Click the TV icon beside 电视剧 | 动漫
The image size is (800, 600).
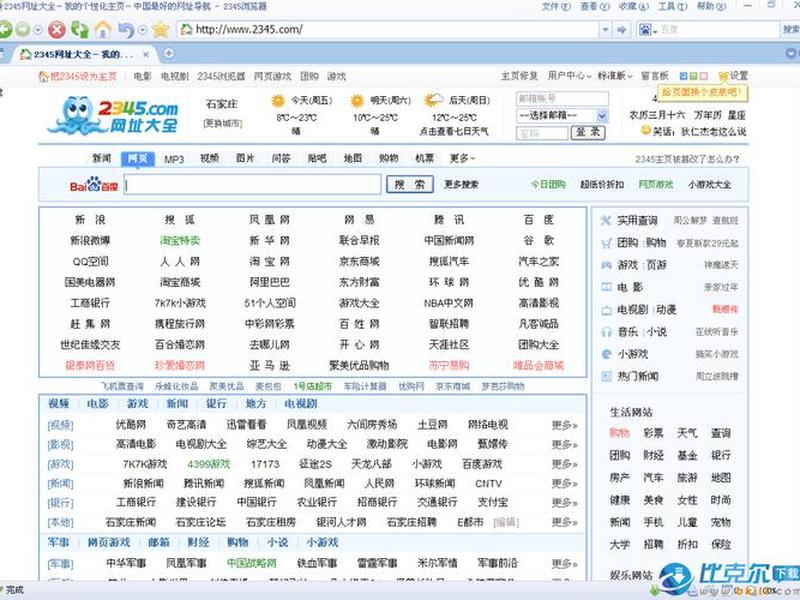606,310
